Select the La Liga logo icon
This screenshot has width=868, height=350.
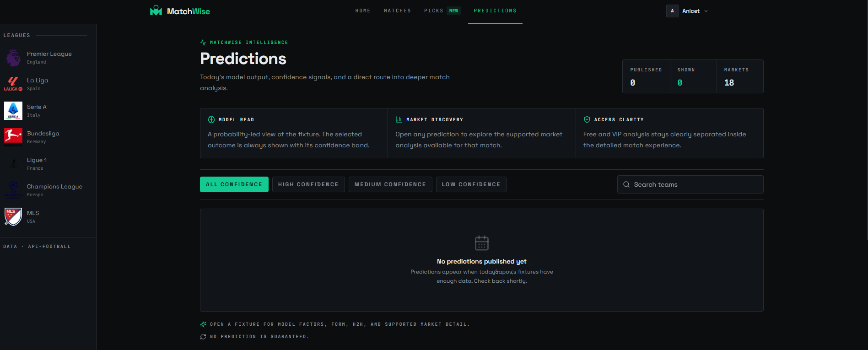[x=13, y=84]
